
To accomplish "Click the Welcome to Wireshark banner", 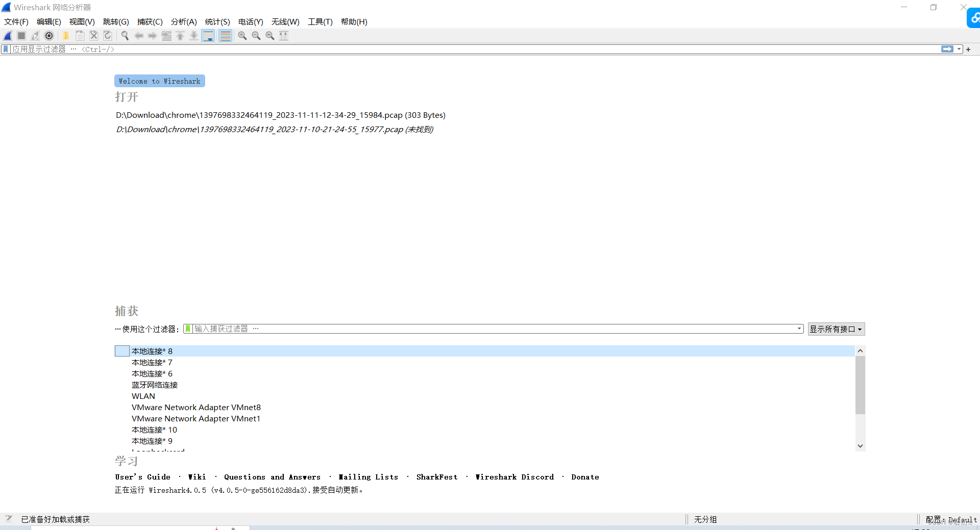I will click(x=160, y=81).
